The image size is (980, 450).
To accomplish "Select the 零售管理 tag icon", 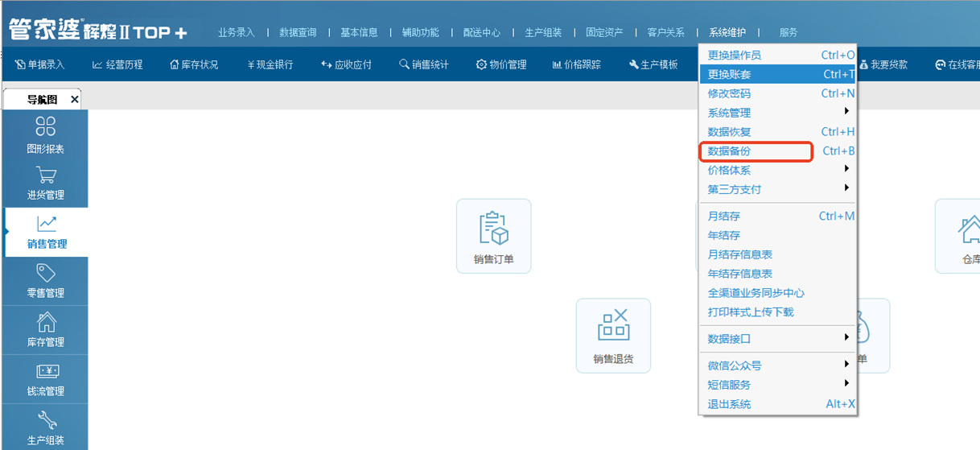I will pos(45,274).
